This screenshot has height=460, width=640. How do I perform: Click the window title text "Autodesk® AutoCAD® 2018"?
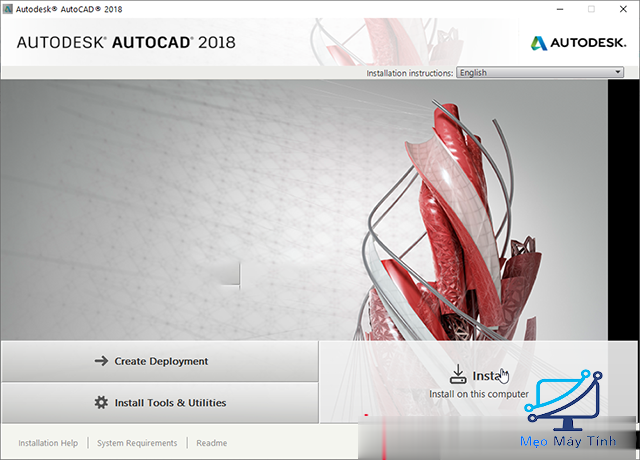[x=69, y=9]
